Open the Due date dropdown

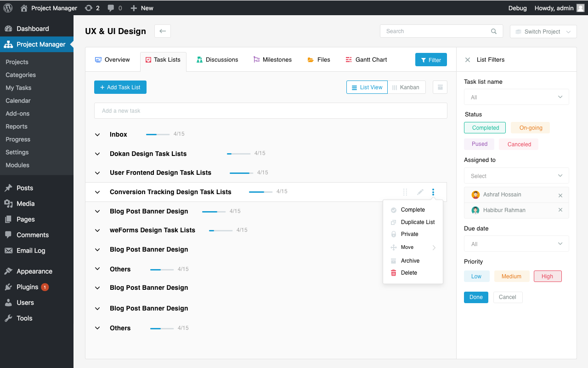click(516, 243)
